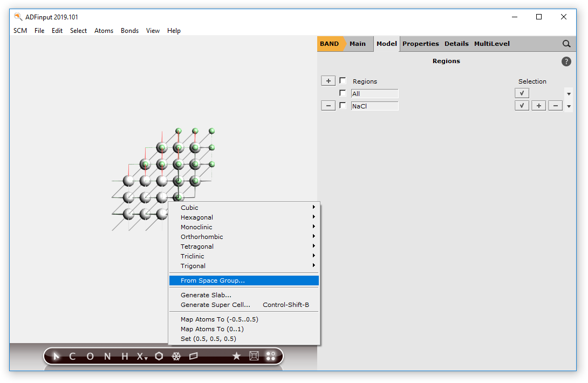
Task: Enable the checkbox next to All region
Action: [x=343, y=93]
